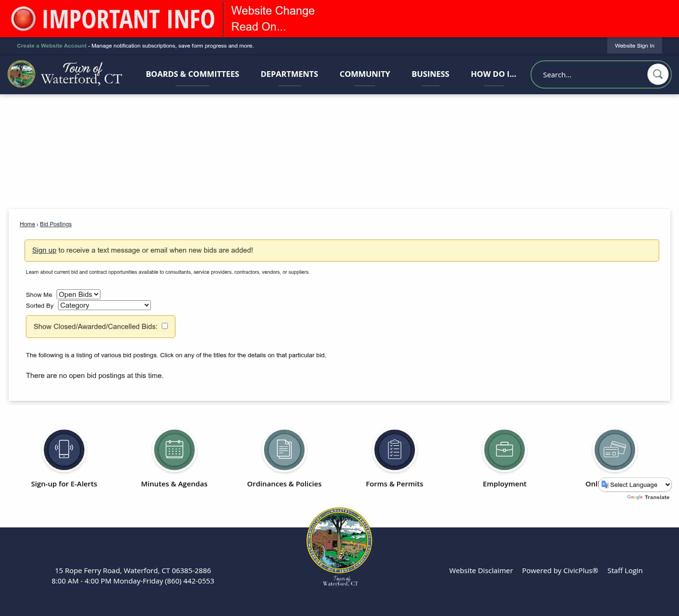Follow the Bid Postings breadcrumb link
This screenshot has width=679, height=616.
click(56, 224)
